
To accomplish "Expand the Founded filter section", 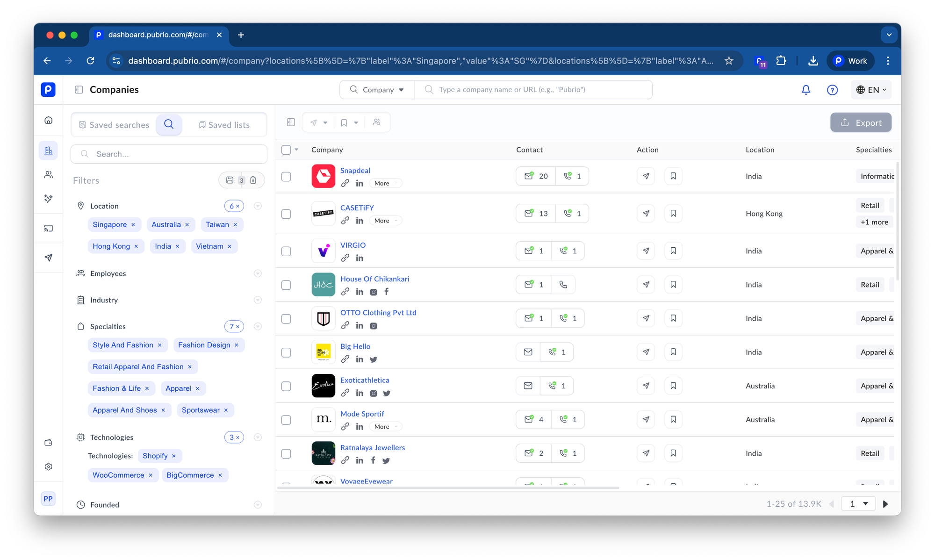I will click(x=258, y=505).
